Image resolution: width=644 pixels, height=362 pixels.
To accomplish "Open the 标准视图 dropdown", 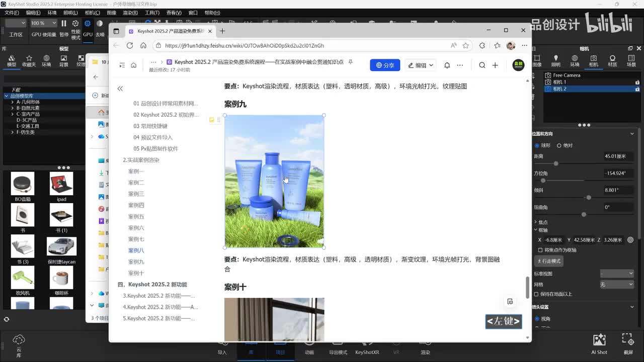I will coord(617,274).
